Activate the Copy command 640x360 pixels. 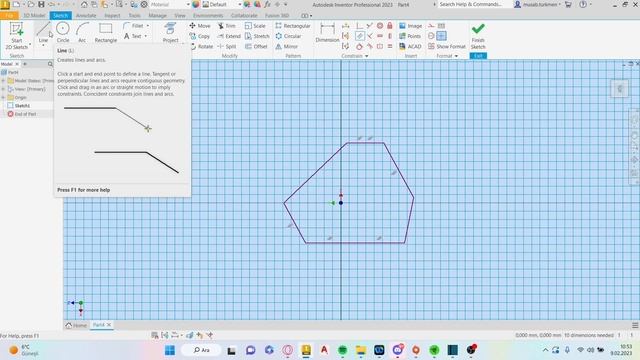pos(200,36)
